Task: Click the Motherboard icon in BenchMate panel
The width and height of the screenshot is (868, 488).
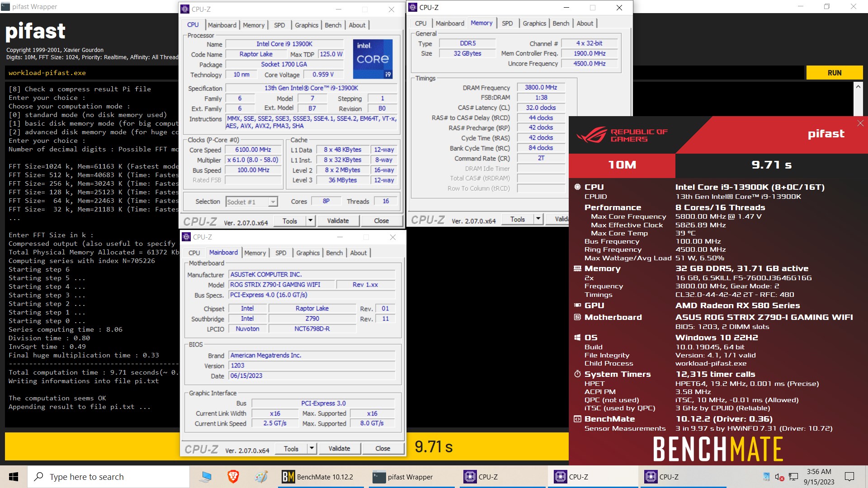Action: click(x=577, y=317)
